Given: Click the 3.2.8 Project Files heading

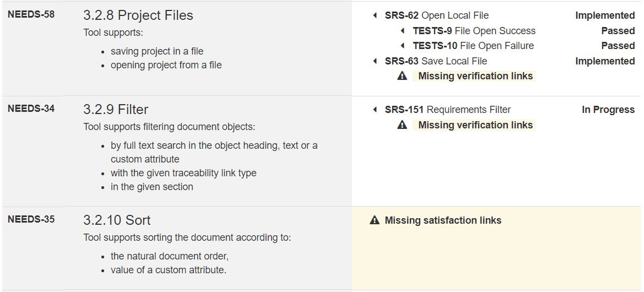Looking at the screenshot, I should pos(138,15).
